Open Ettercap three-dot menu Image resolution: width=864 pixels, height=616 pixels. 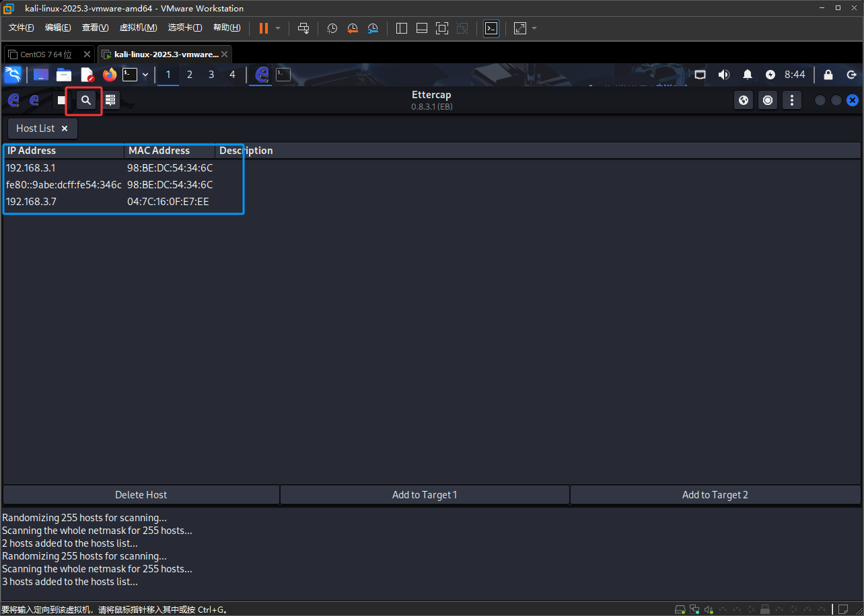(x=792, y=100)
